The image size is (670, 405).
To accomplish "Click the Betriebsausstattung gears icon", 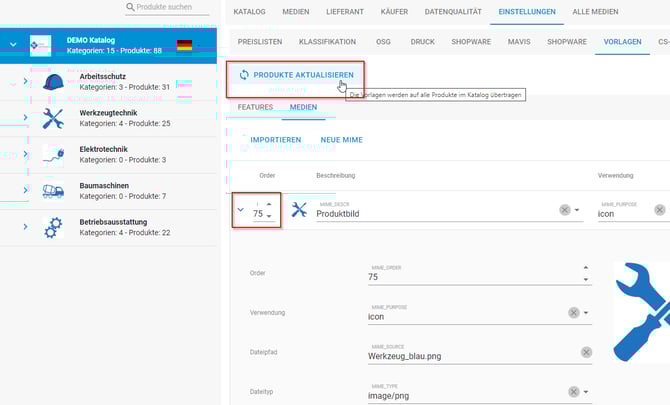I will (53, 227).
